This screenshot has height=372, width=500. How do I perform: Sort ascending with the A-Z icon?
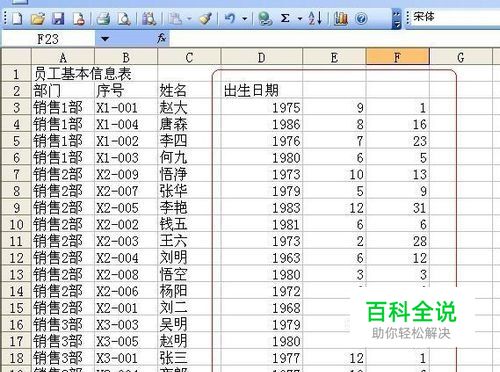tap(315, 18)
